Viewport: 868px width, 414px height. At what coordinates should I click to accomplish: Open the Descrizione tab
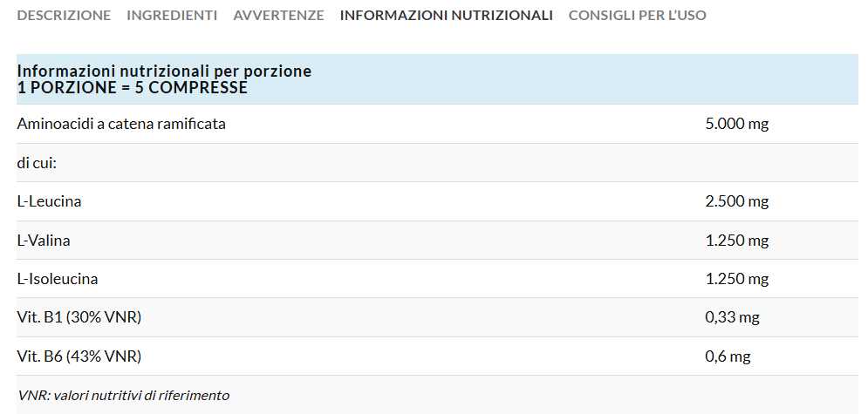coord(64,16)
